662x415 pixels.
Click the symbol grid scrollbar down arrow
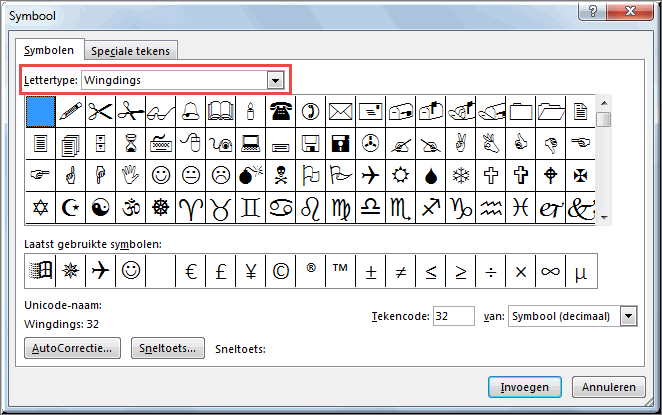tap(604, 218)
